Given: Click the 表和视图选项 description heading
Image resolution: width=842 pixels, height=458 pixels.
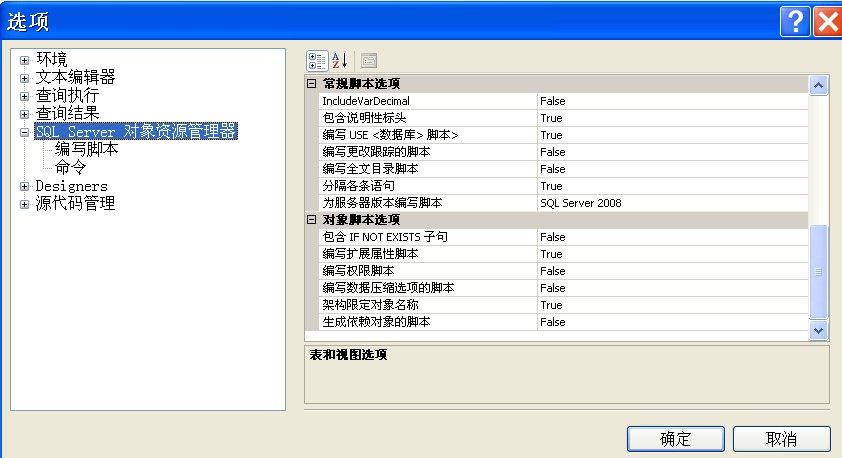Looking at the screenshot, I should point(348,354).
